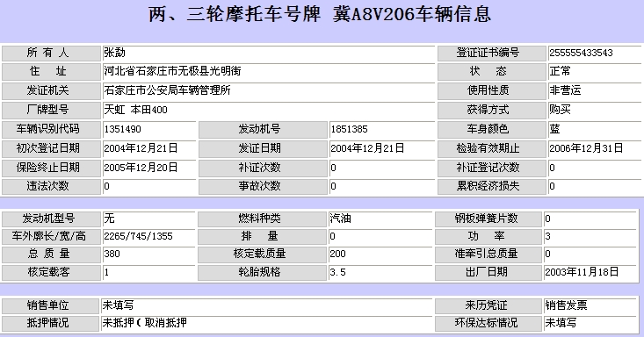
Task: Click power value 3
Action: click(547, 236)
